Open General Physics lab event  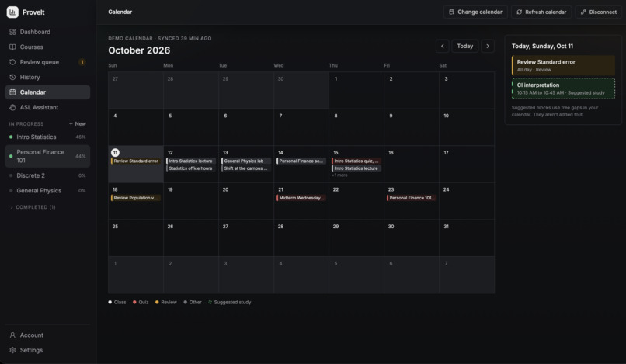246,161
